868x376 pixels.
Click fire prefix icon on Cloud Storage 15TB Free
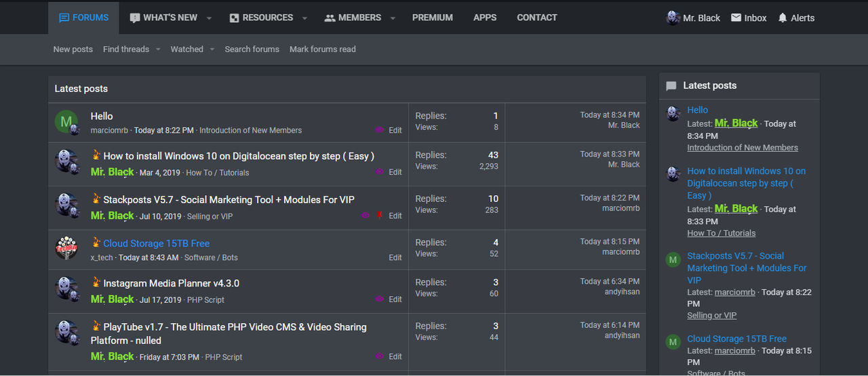(x=96, y=243)
